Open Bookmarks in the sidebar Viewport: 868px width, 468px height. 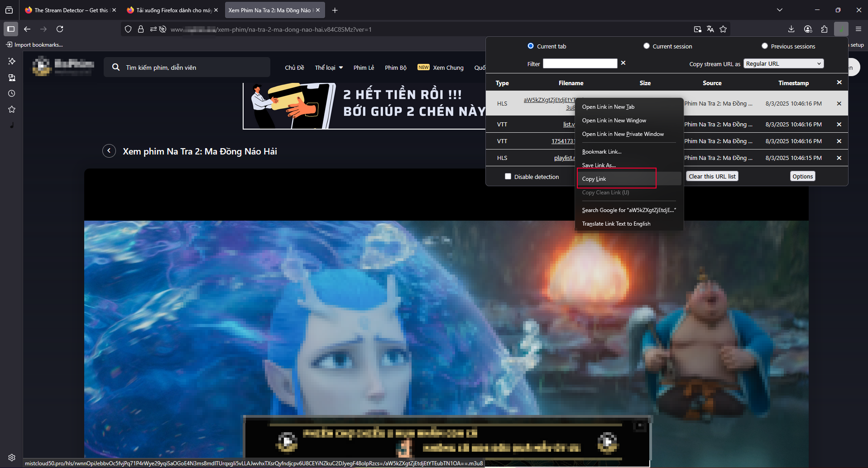[12, 109]
